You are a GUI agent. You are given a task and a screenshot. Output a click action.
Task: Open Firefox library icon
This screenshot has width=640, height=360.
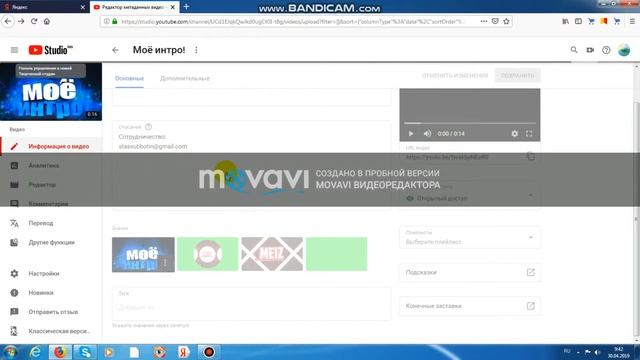[x=565, y=21]
